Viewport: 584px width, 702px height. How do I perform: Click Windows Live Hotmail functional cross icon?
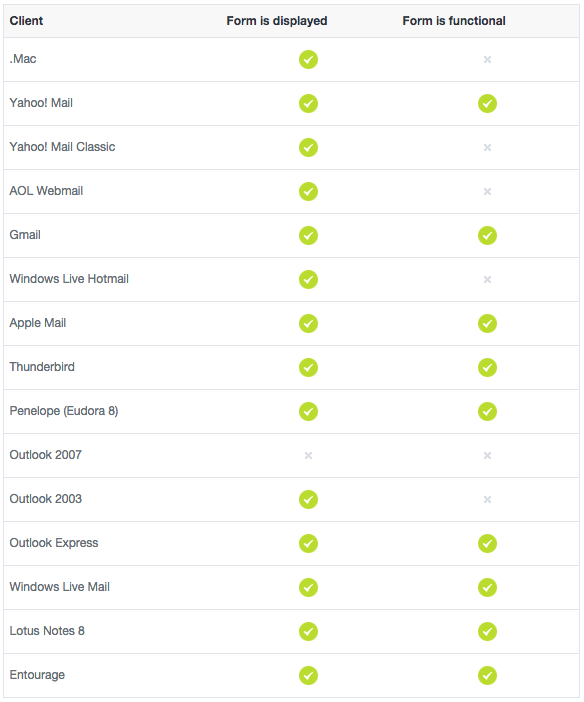click(487, 279)
